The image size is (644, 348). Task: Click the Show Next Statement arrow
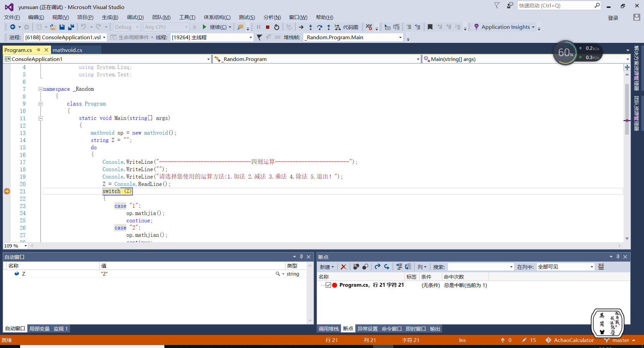click(301, 27)
